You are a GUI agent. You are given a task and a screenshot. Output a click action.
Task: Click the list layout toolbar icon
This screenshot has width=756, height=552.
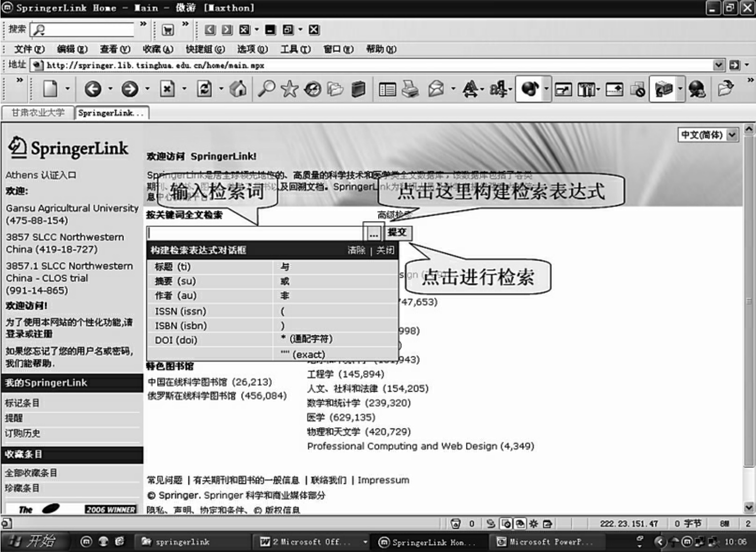tap(387, 90)
